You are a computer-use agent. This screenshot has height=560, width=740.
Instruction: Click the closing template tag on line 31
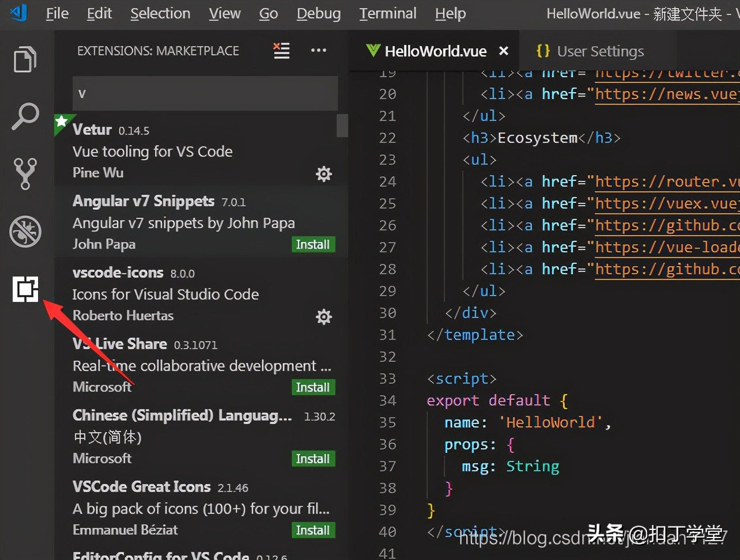(475, 335)
